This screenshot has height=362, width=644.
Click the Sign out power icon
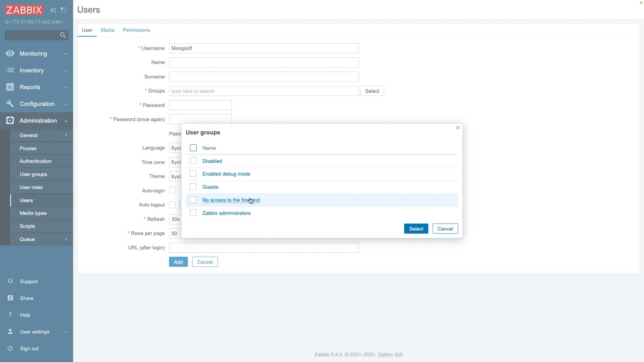click(10, 348)
